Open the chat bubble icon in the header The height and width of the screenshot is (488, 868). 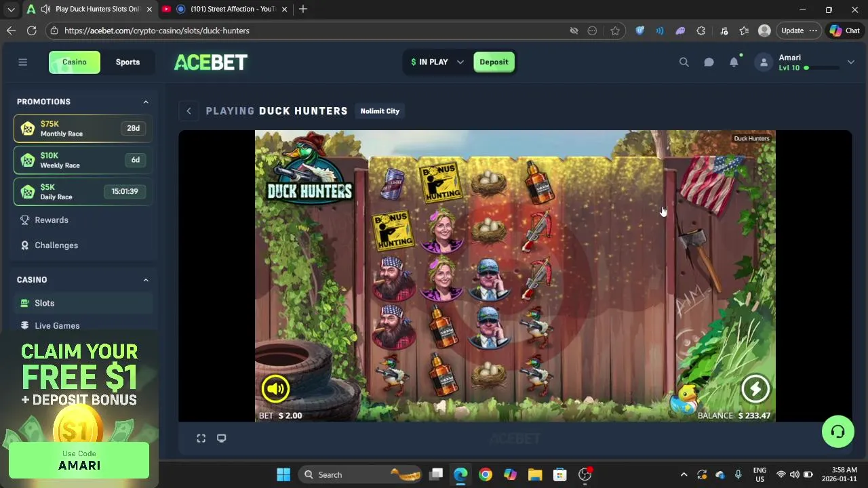709,62
